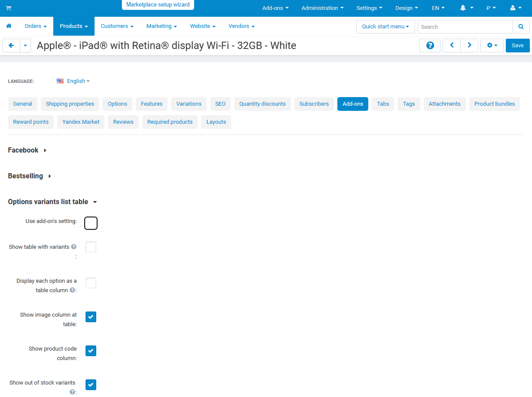Open the Add-ons top menu
Image resolution: width=532 pixels, height=397 pixels.
point(275,8)
